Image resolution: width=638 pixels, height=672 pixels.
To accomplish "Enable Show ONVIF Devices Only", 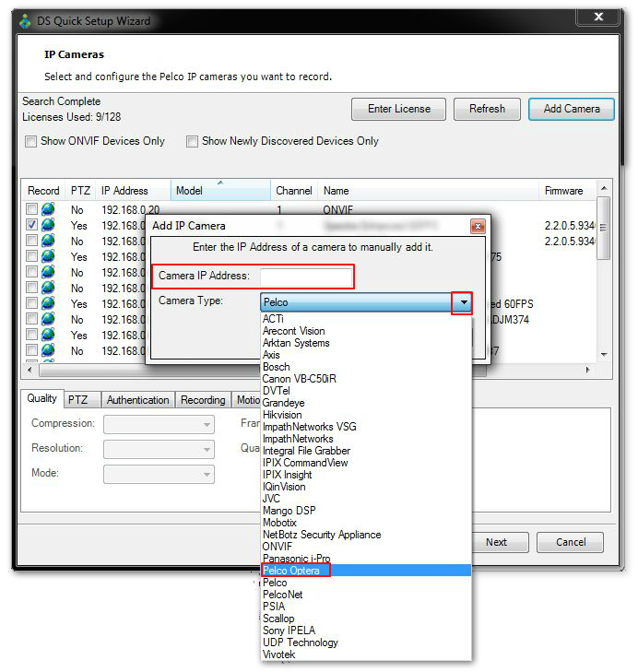I will pyautogui.click(x=31, y=142).
